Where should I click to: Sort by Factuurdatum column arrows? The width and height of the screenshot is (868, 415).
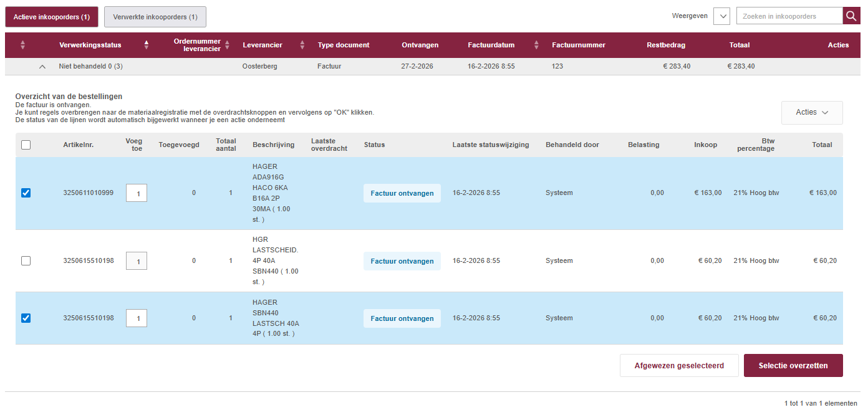pyautogui.click(x=536, y=45)
